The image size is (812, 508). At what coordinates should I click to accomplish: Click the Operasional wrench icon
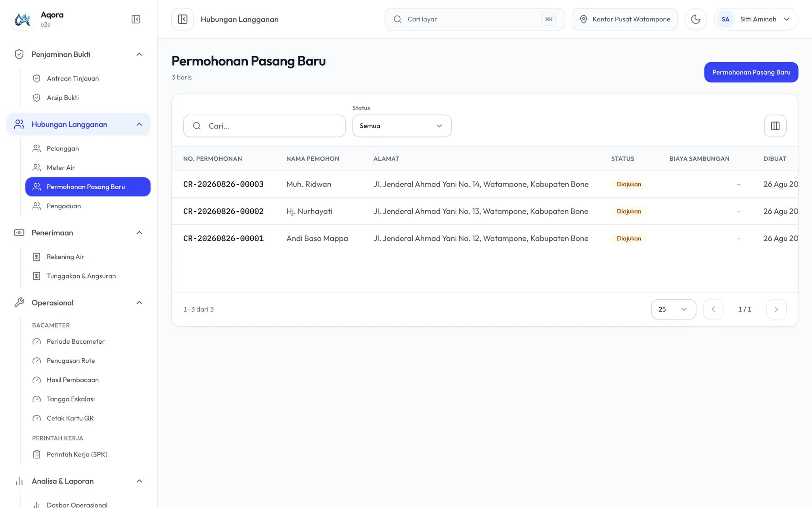coord(19,303)
